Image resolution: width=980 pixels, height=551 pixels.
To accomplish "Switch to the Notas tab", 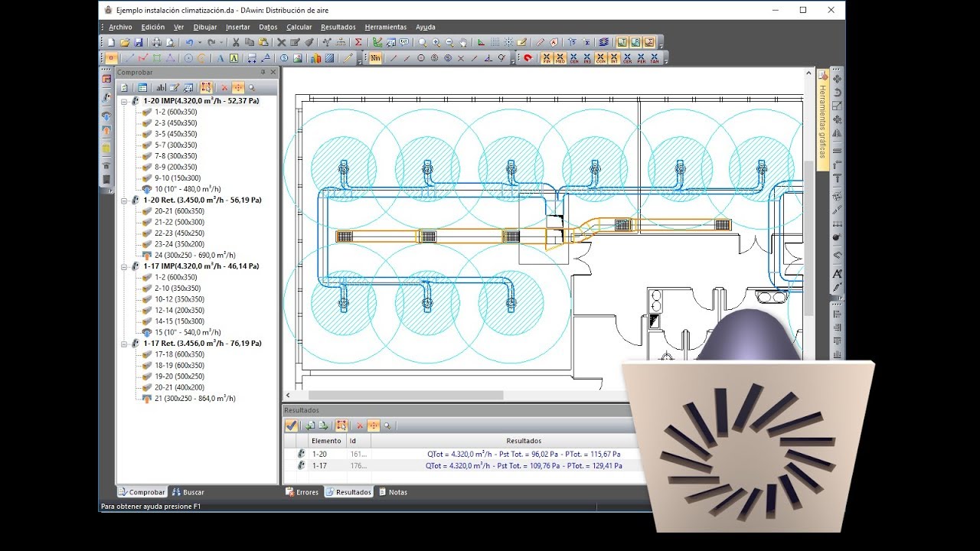I will (394, 492).
